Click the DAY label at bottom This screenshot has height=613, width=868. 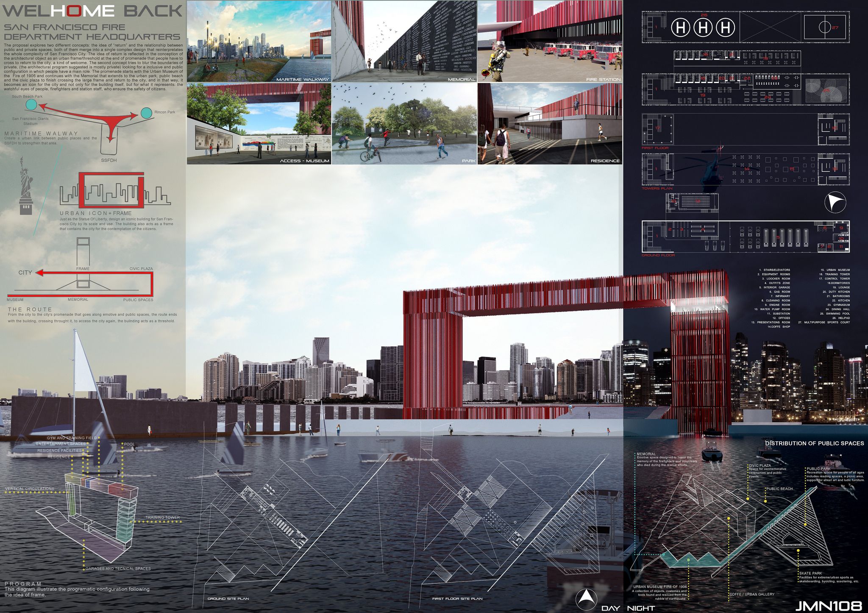tap(611, 608)
